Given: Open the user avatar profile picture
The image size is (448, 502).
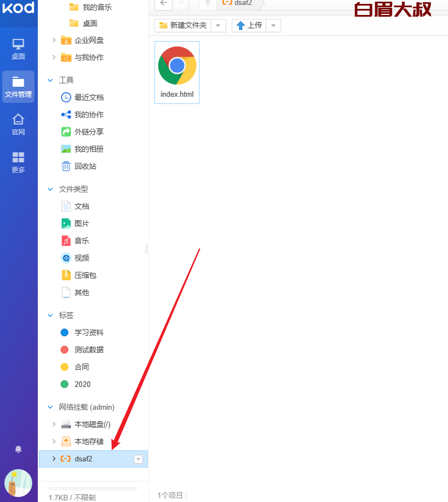Looking at the screenshot, I should coord(18,483).
